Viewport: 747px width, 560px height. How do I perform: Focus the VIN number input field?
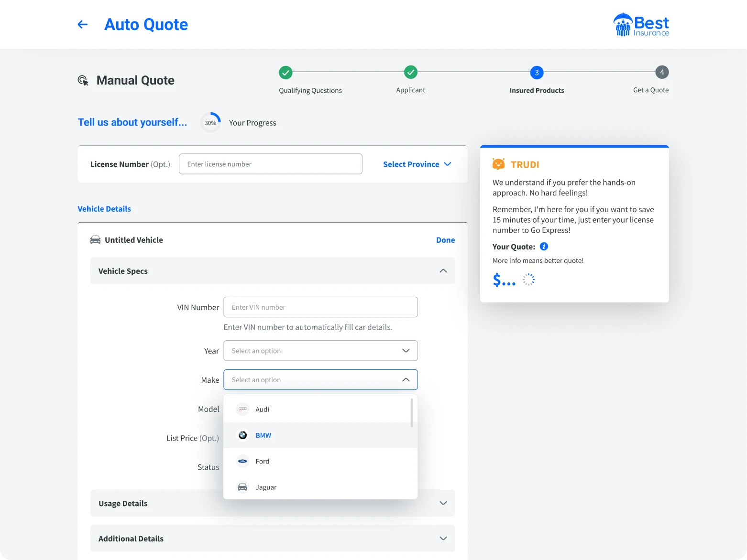pos(320,307)
